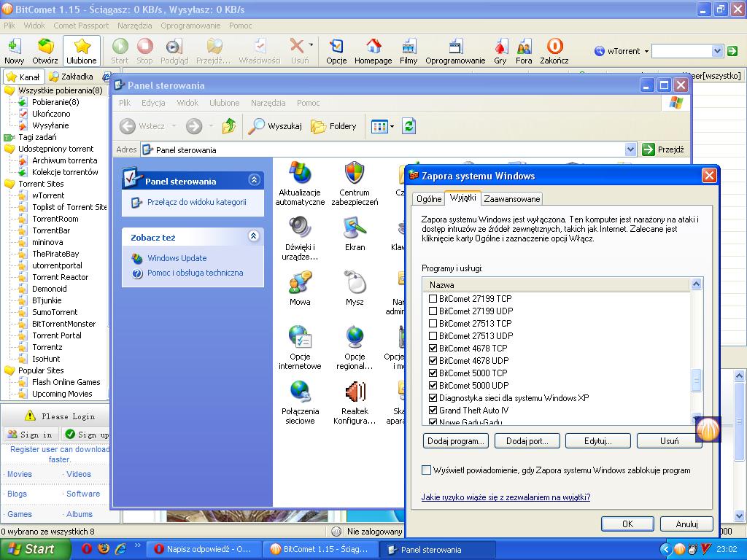This screenshot has height=560, width=747.
Task: Switch to the Zaawansowane tab
Action: 512,199
